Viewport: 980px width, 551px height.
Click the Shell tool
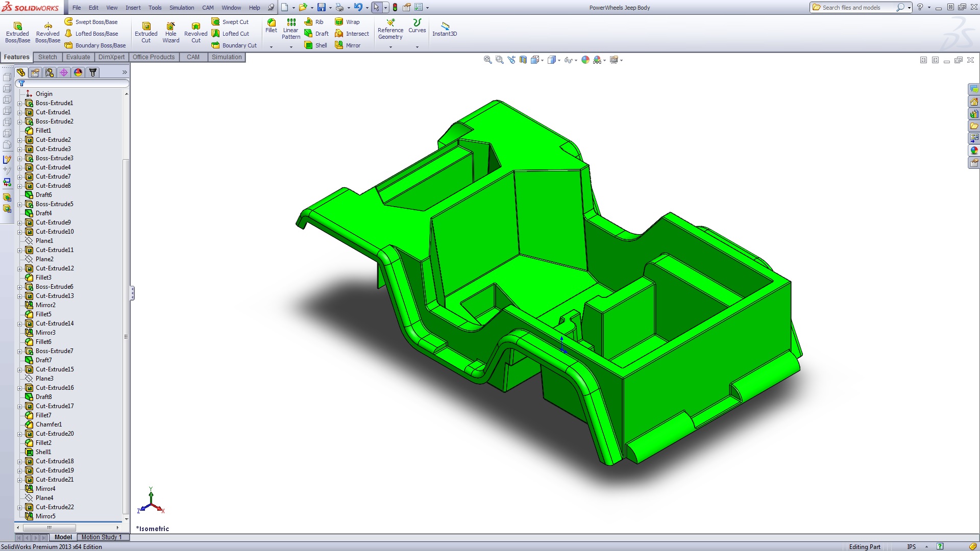(x=316, y=45)
